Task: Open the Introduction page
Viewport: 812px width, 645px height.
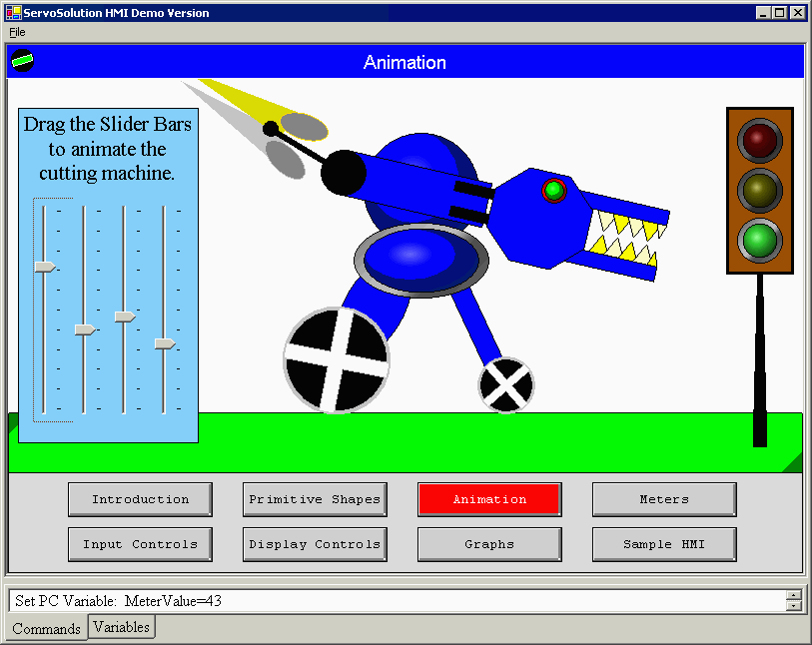Action: click(x=140, y=499)
